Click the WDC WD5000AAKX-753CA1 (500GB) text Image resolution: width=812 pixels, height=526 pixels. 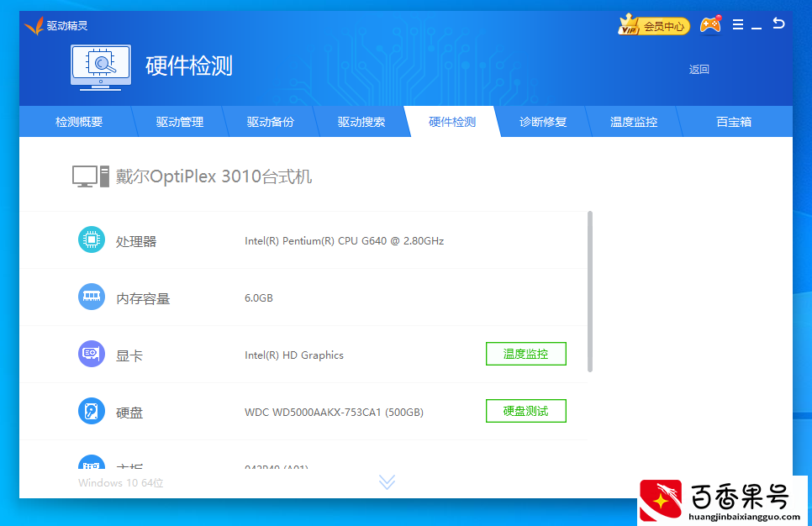[334, 412]
